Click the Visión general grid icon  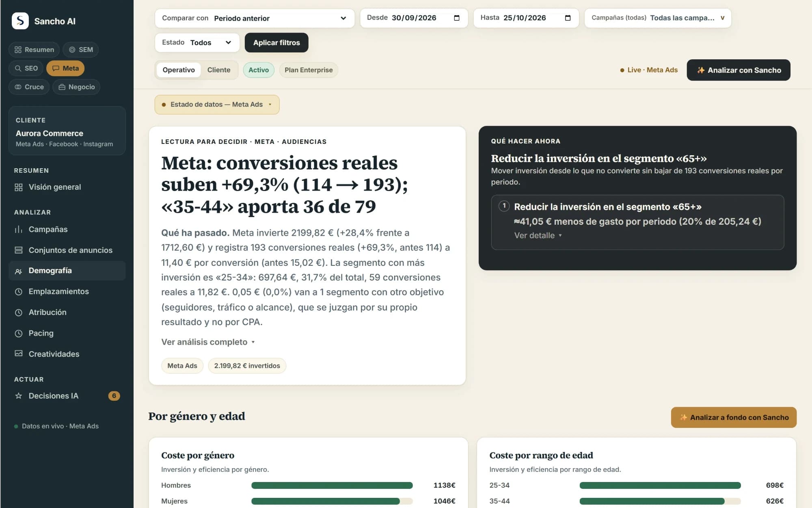pos(18,187)
